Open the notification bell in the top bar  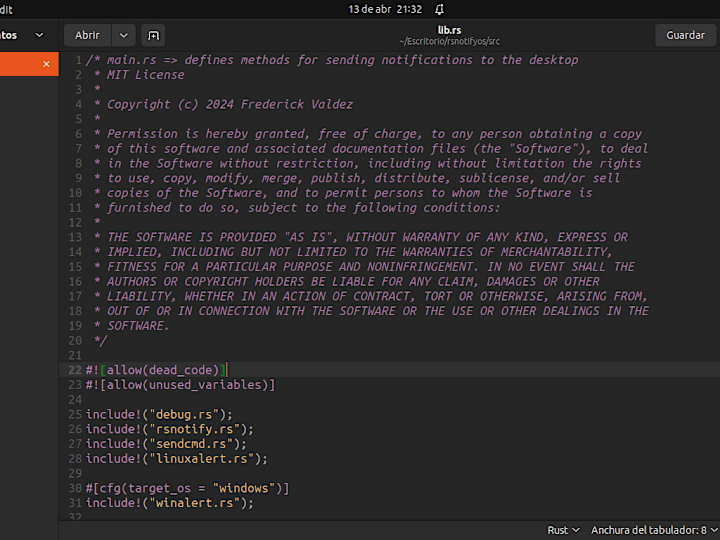[439, 9]
